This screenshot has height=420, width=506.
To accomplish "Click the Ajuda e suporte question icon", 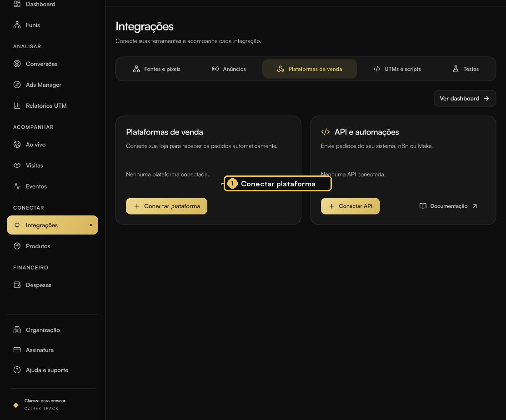I will coord(17,370).
